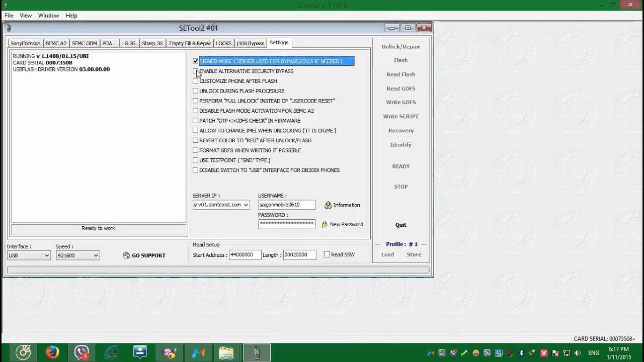Click the USERNAME input field
Viewport: 644px width, 362px height.
point(287,205)
